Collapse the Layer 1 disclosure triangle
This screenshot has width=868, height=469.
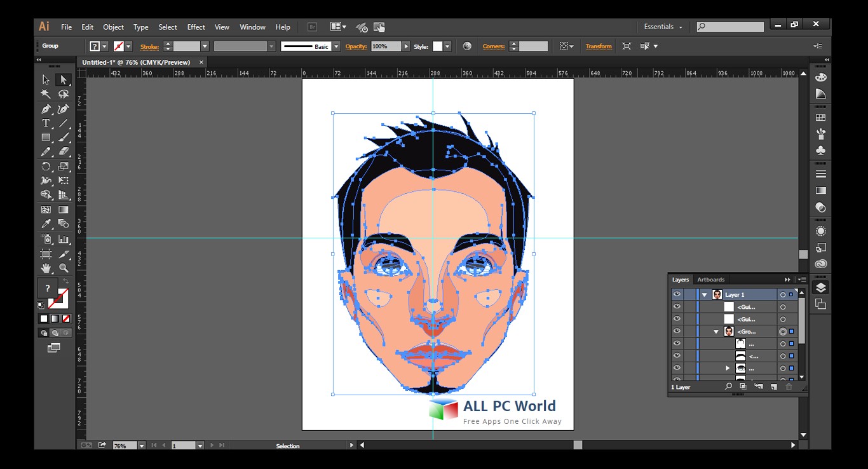pyautogui.click(x=705, y=294)
